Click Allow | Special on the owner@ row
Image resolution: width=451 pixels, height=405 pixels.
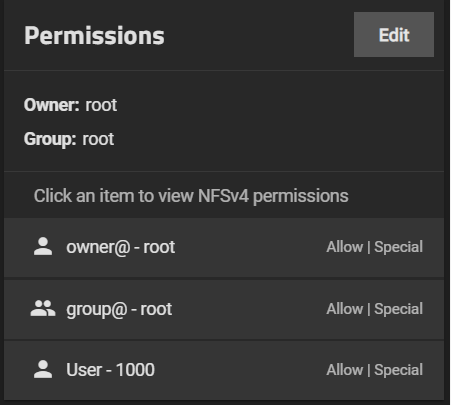click(374, 247)
